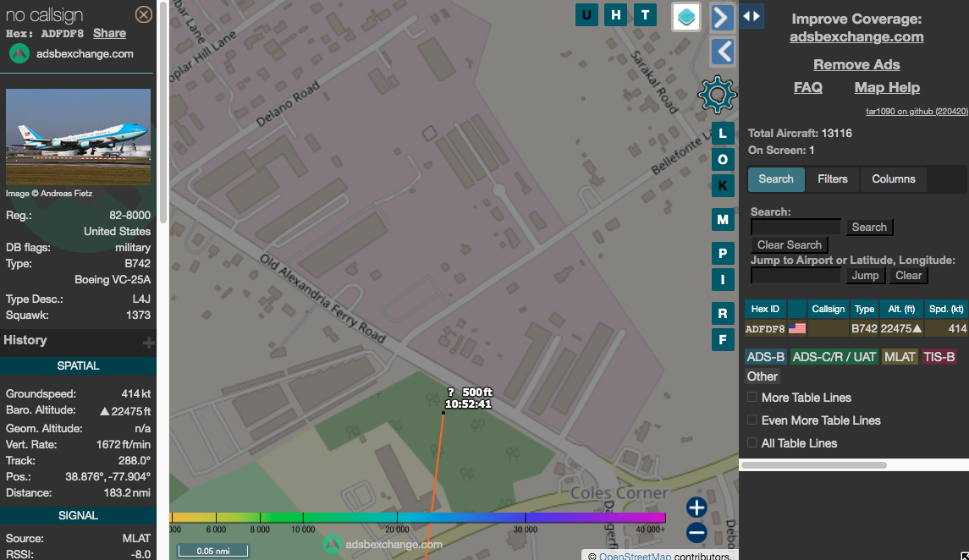Open the FAQ link
This screenshot has height=560, width=969.
(x=807, y=88)
